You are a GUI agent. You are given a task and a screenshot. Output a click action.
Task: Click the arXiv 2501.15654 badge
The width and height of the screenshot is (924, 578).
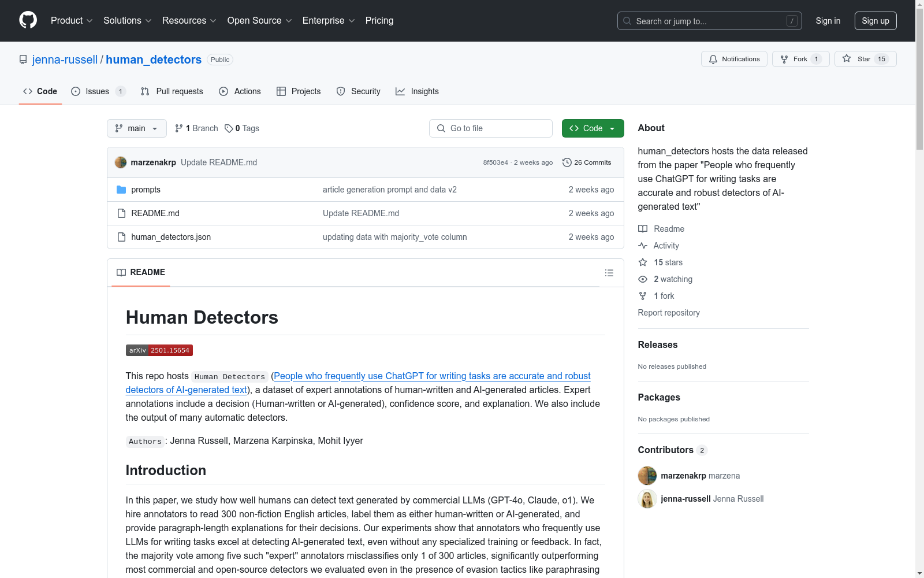(159, 350)
